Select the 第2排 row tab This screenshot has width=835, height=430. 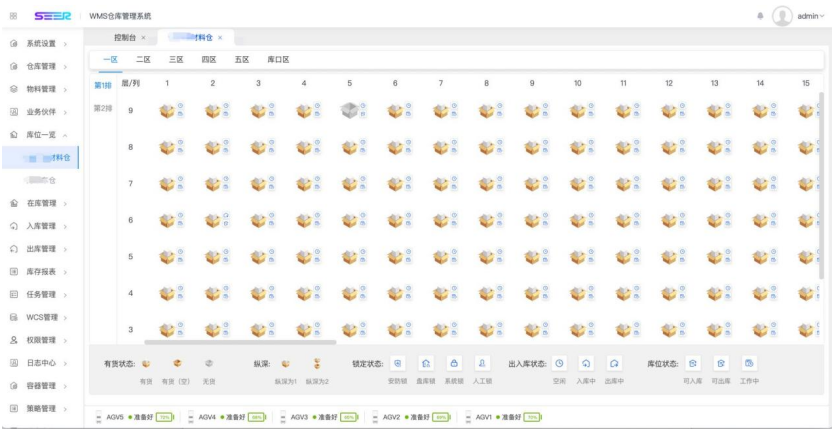(103, 108)
